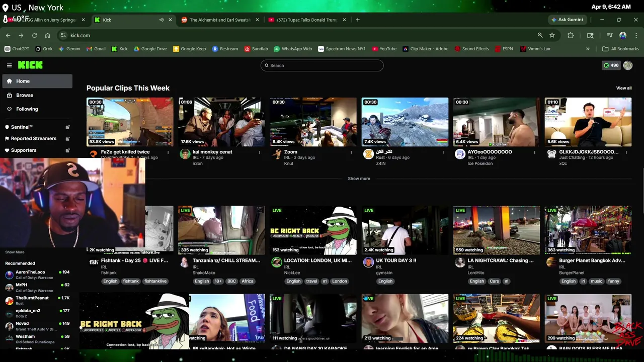
Task: Click the zoom magnifier in address bar
Action: pyautogui.click(x=540, y=35)
